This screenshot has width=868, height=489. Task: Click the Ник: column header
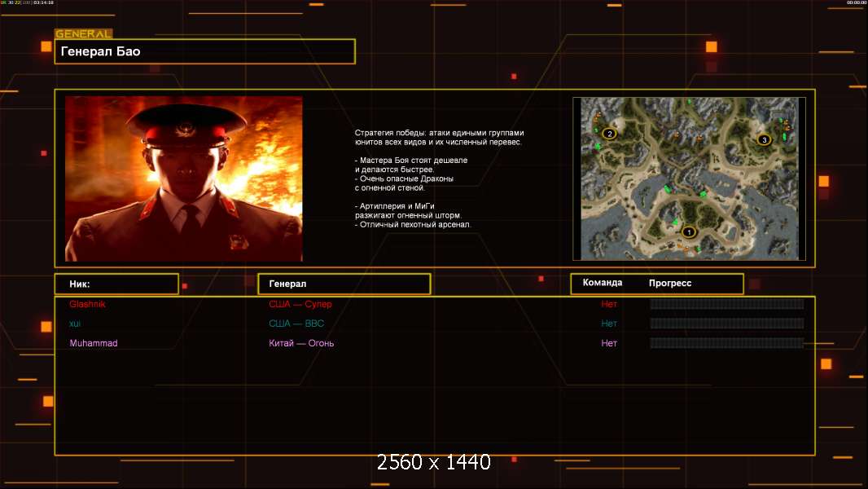(116, 284)
